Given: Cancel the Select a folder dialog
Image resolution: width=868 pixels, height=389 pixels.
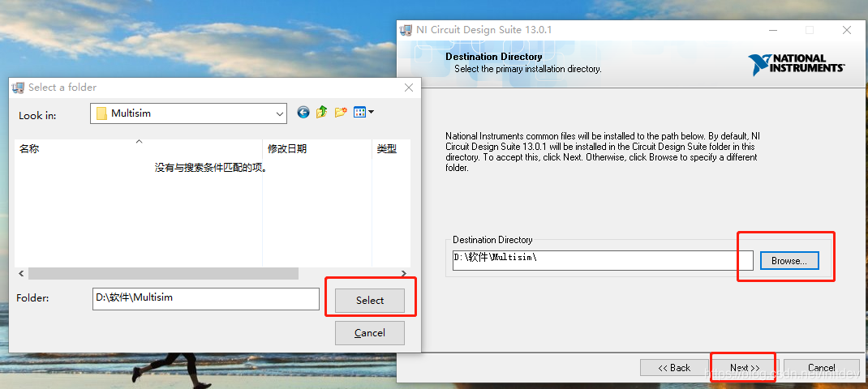Looking at the screenshot, I should [x=370, y=333].
